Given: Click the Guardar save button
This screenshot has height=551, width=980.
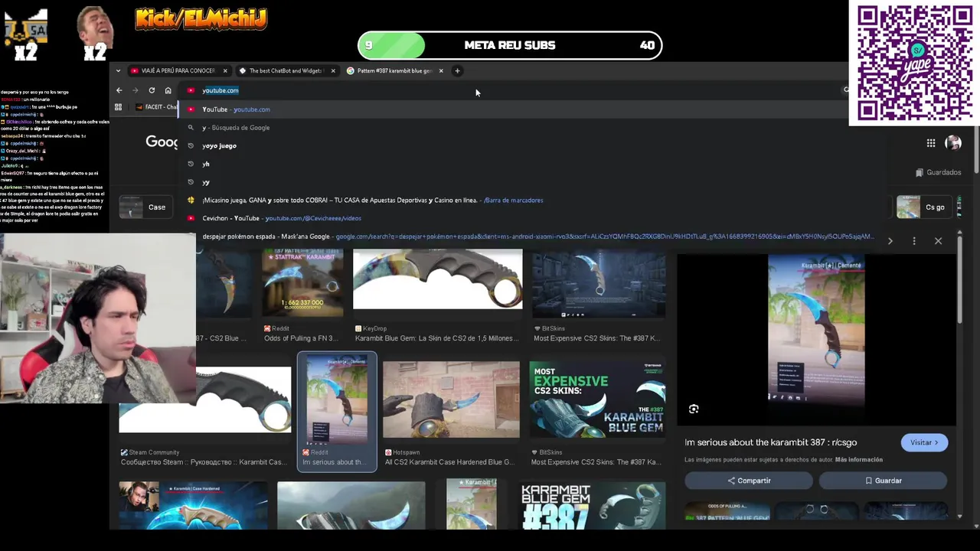Looking at the screenshot, I should pos(883,481).
